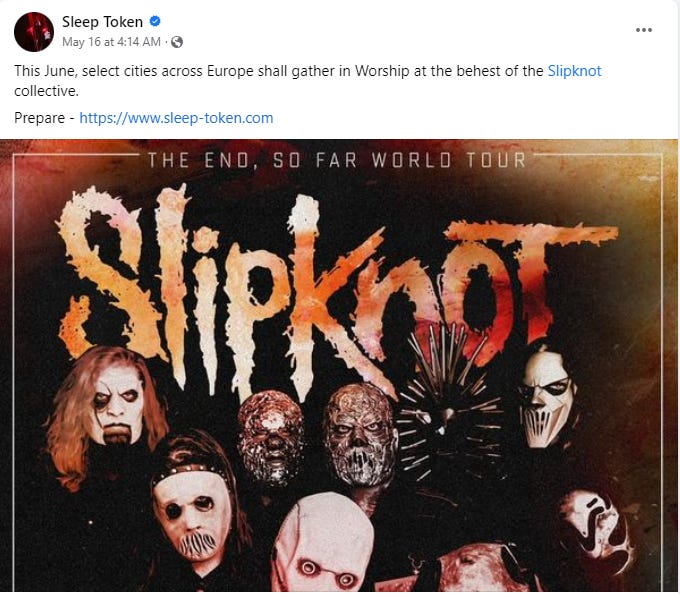Open the May 16 at 4:14 AM timestamp
This screenshot has width=680, height=594.
tap(111, 42)
